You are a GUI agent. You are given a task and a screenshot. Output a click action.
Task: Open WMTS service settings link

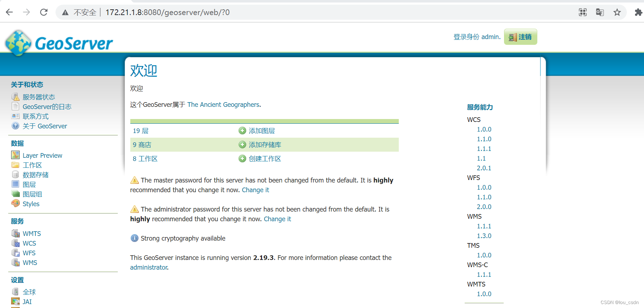point(32,233)
